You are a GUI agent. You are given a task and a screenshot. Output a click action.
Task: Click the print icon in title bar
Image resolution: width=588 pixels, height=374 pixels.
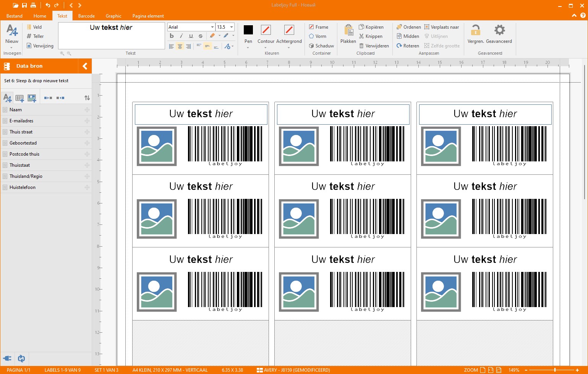pos(33,5)
